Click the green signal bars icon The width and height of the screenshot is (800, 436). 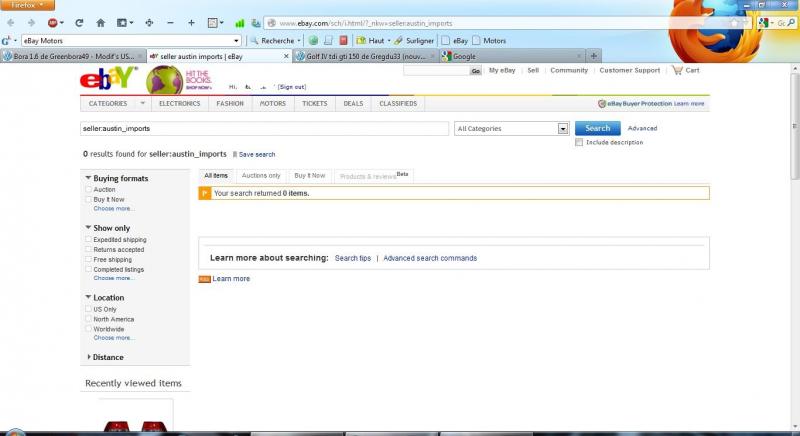click(x=240, y=23)
